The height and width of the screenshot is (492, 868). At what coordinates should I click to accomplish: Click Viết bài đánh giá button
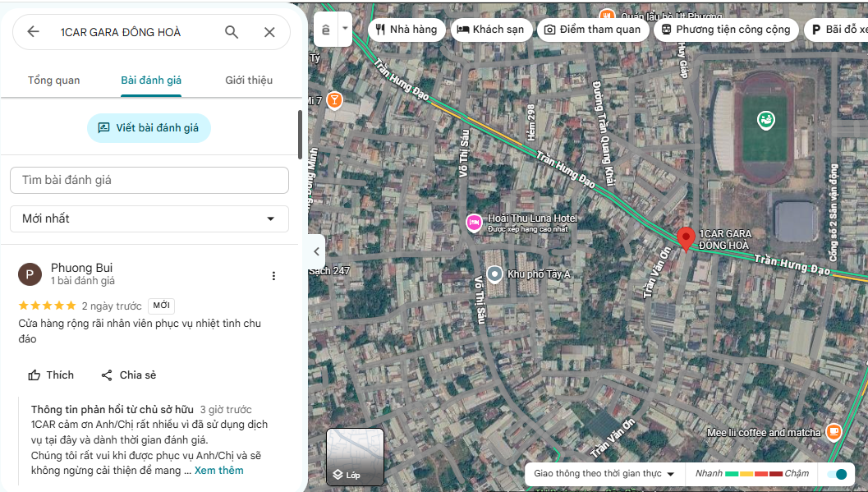point(149,128)
